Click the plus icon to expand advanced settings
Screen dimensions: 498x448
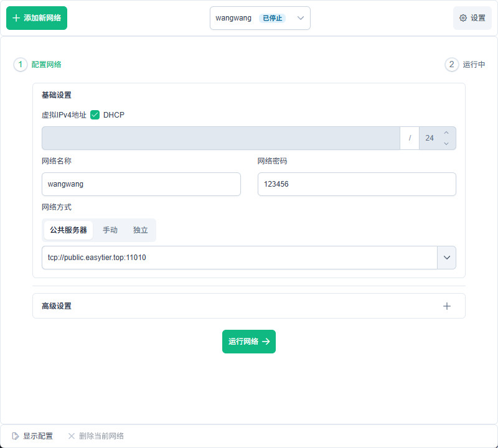pyautogui.click(x=447, y=306)
